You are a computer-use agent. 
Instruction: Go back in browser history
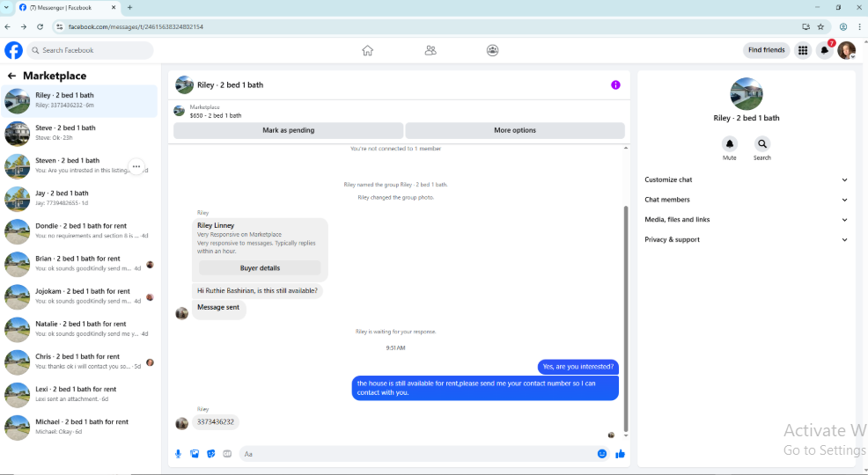click(7, 26)
